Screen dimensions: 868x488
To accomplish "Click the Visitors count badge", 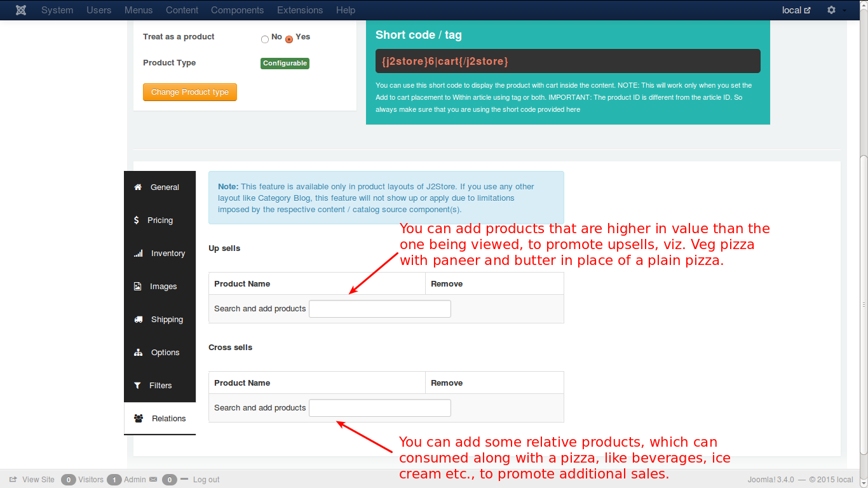I will click(69, 480).
